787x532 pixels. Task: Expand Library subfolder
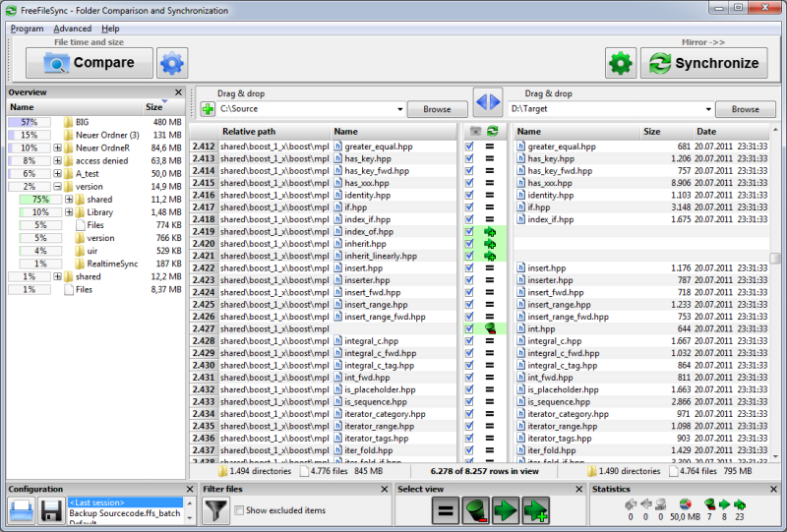click(69, 212)
